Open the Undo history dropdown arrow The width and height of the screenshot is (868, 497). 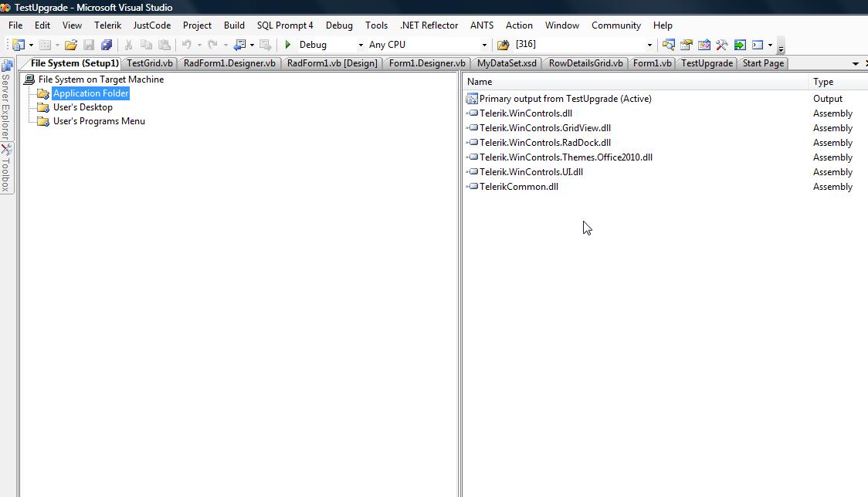click(199, 45)
